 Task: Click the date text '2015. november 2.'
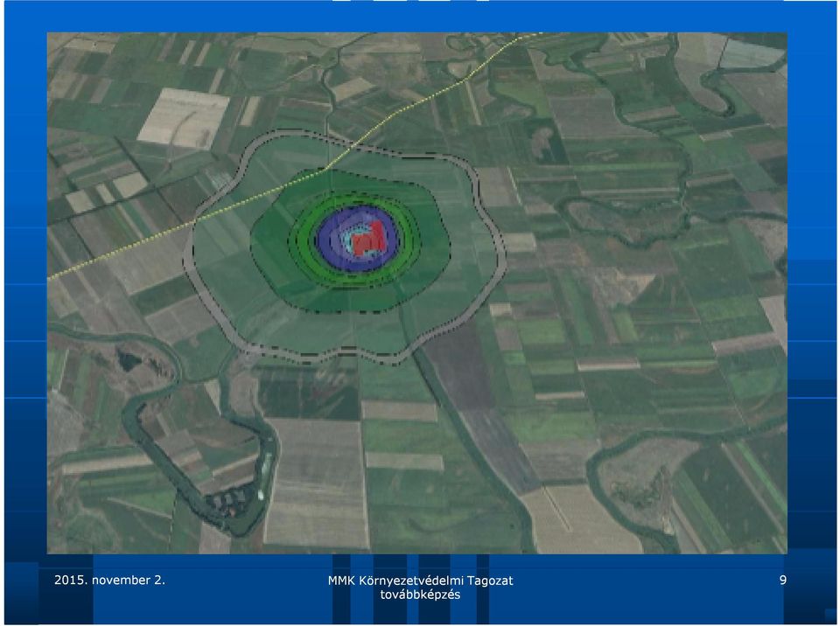(110, 580)
